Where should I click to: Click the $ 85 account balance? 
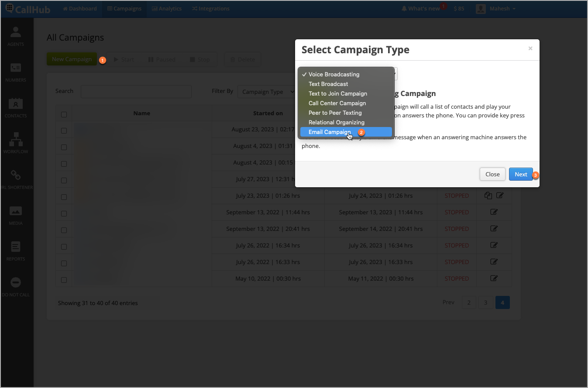coord(459,9)
